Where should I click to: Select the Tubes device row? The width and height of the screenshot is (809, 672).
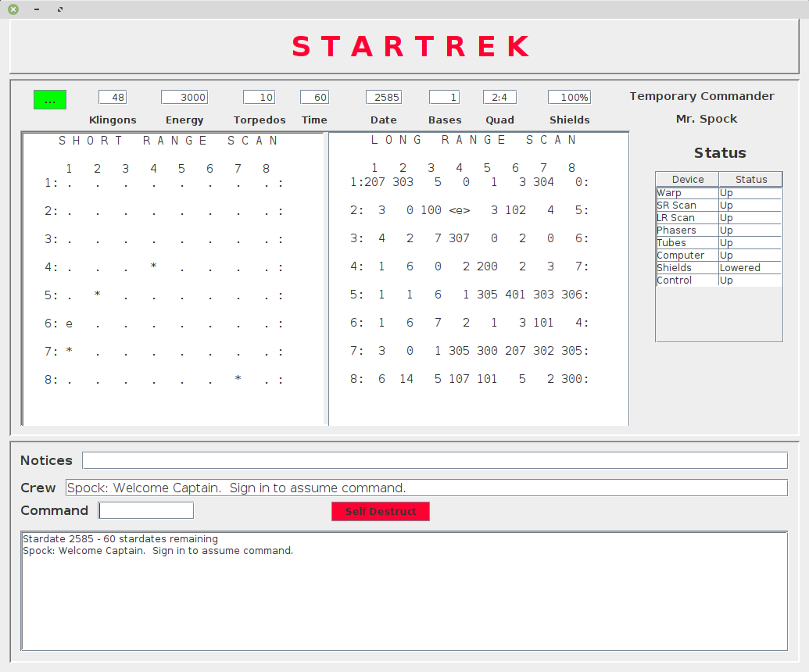tap(718, 242)
